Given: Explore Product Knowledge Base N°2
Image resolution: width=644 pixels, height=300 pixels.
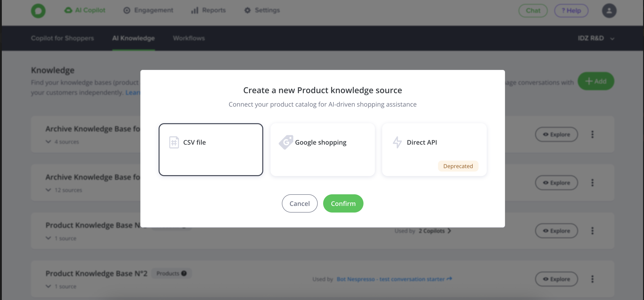Looking at the screenshot, I should point(556,279).
